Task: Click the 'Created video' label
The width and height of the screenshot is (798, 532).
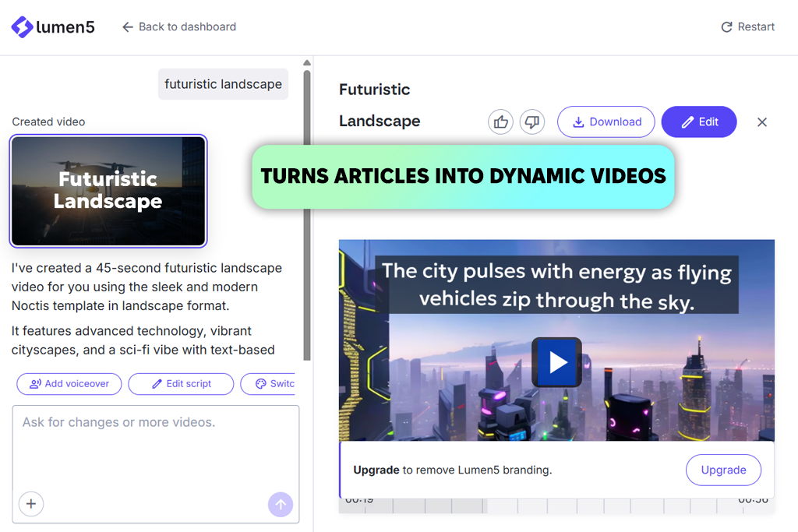Action: [x=49, y=122]
